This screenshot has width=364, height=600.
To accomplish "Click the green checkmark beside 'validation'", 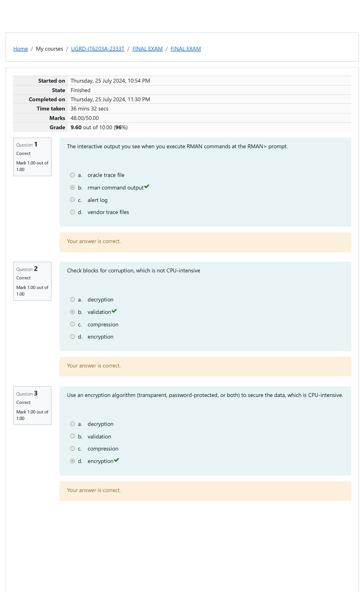I will click(x=115, y=310).
